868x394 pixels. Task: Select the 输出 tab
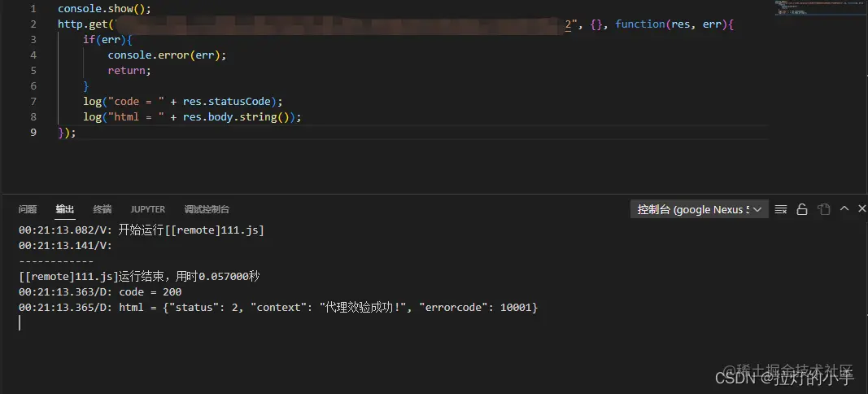tap(65, 209)
